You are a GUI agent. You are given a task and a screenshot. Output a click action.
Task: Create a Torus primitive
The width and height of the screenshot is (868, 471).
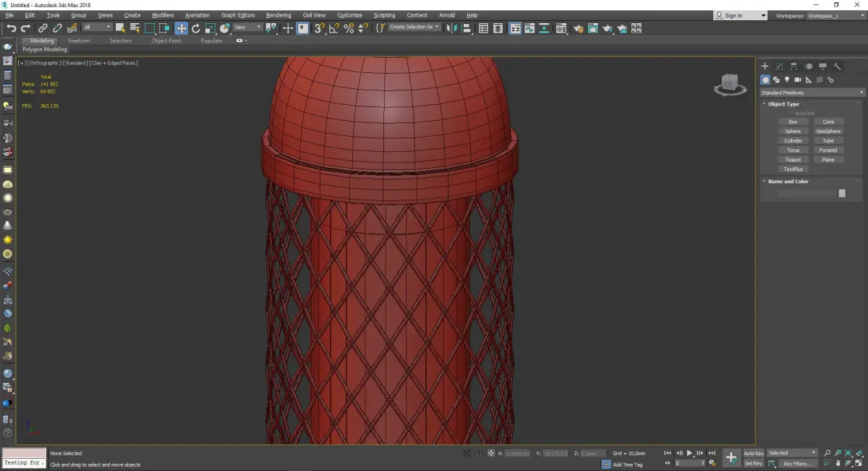pyautogui.click(x=793, y=150)
